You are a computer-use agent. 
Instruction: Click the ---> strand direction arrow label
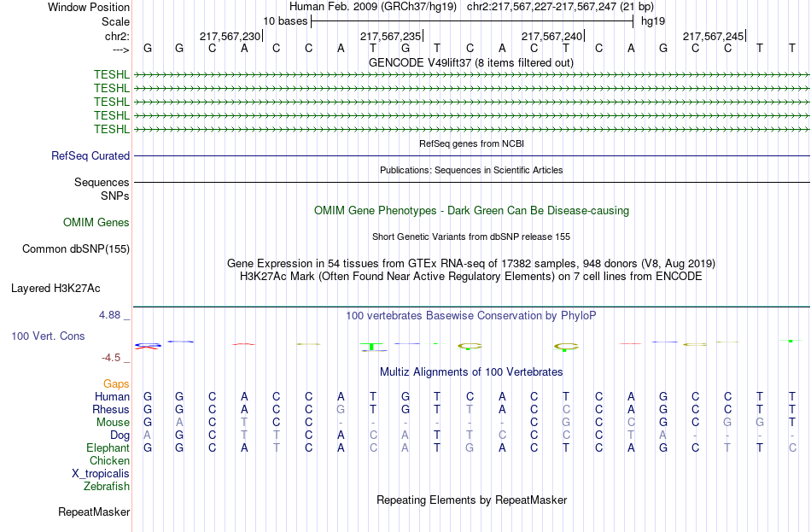click(121, 50)
